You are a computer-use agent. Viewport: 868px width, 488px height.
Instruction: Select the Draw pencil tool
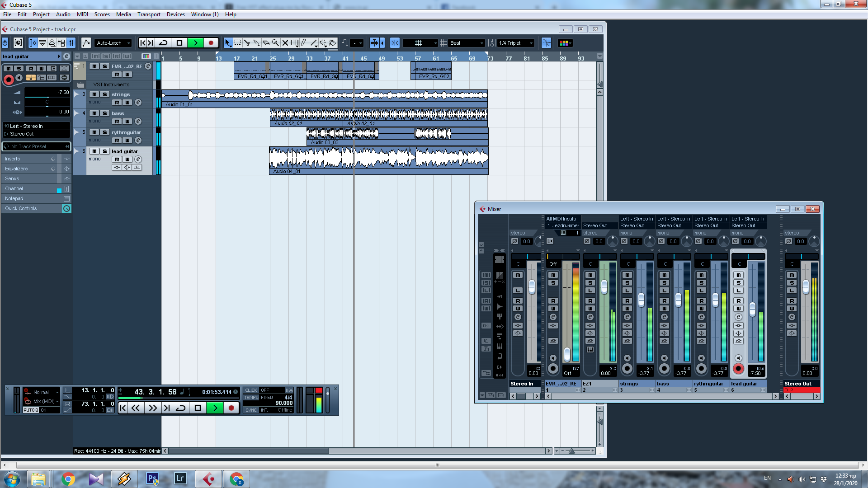(304, 43)
